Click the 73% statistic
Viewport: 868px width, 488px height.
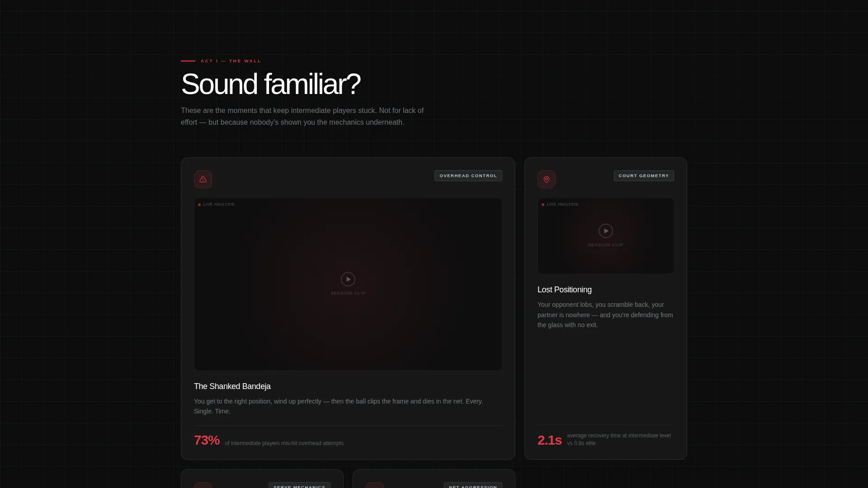(207, 440)
